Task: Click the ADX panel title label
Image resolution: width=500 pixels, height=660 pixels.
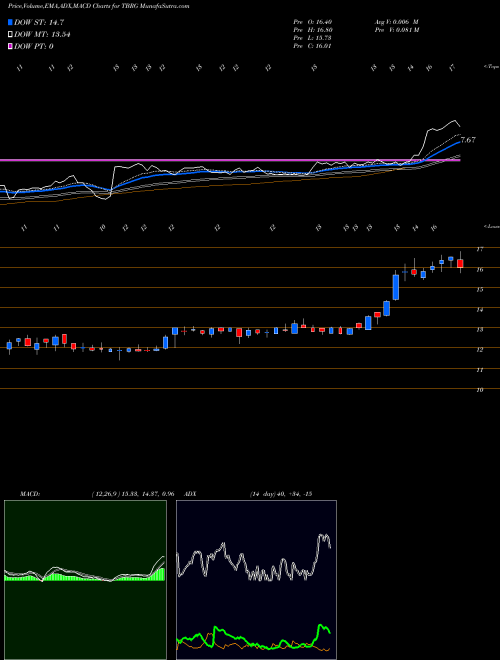Action: [191, 494]
